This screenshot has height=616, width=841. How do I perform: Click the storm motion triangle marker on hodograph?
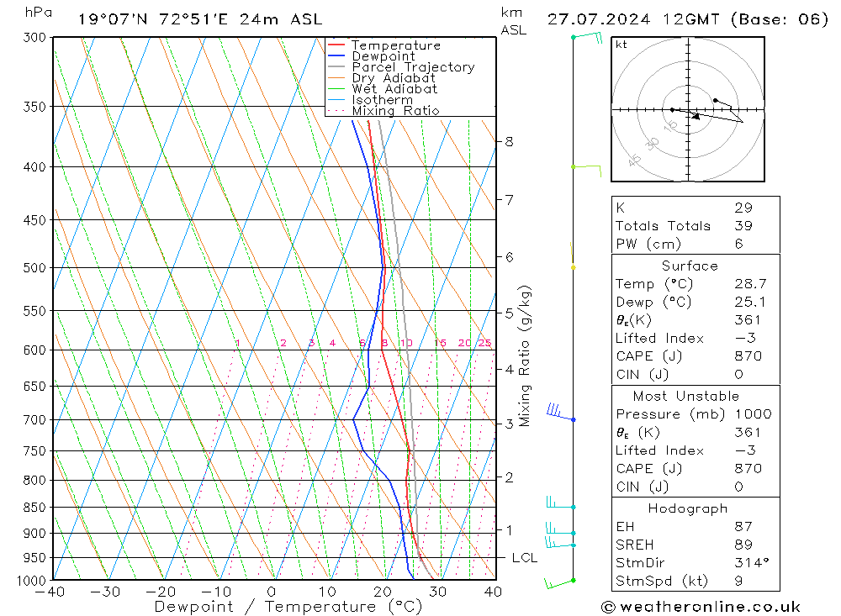tap(696, 116)
